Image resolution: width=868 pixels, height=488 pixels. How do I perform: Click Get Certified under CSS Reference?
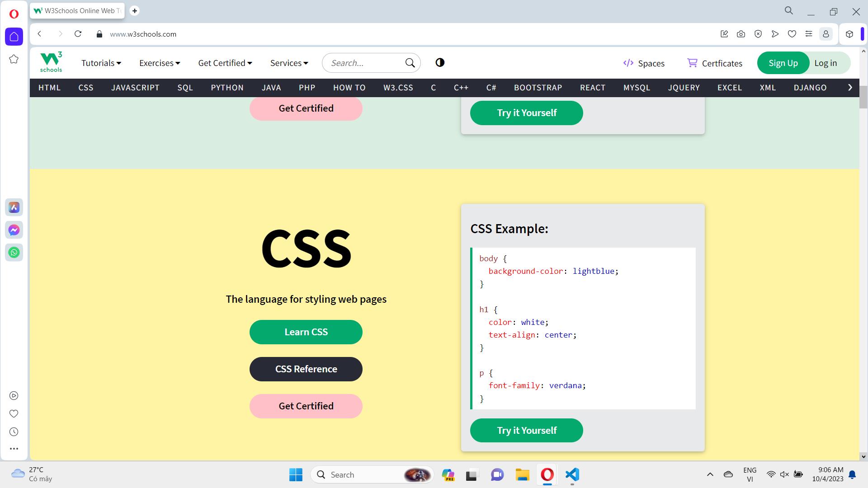pyautogui.click(x=306, y=406)
